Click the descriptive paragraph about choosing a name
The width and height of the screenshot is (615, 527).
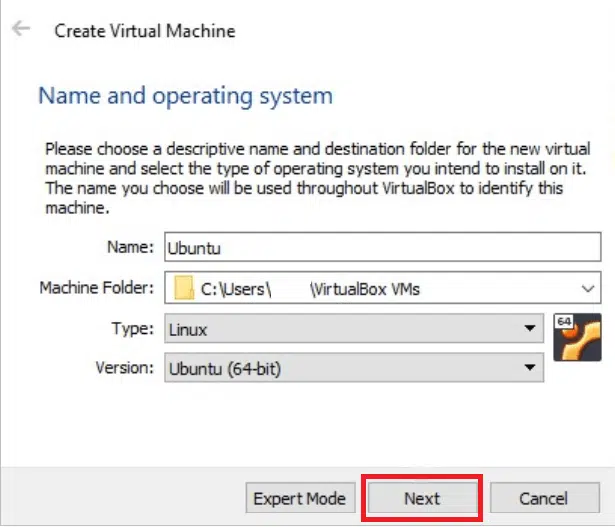point(318,178)
